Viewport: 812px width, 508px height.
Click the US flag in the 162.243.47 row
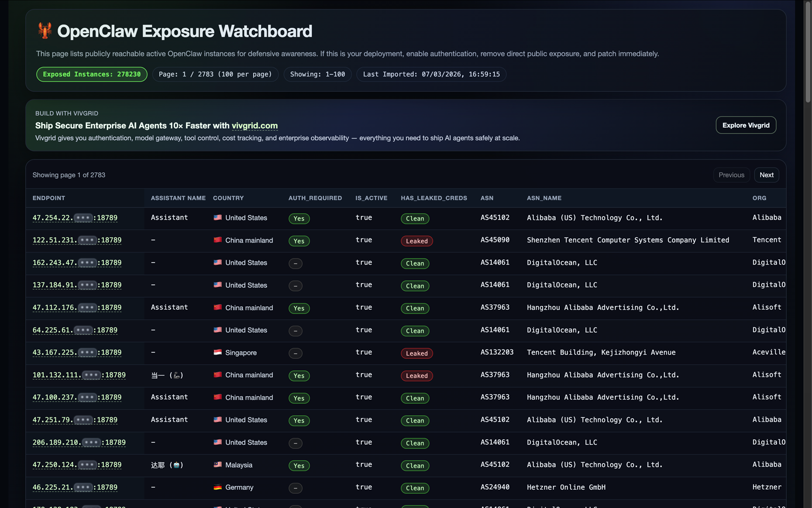tap(218, 262)
